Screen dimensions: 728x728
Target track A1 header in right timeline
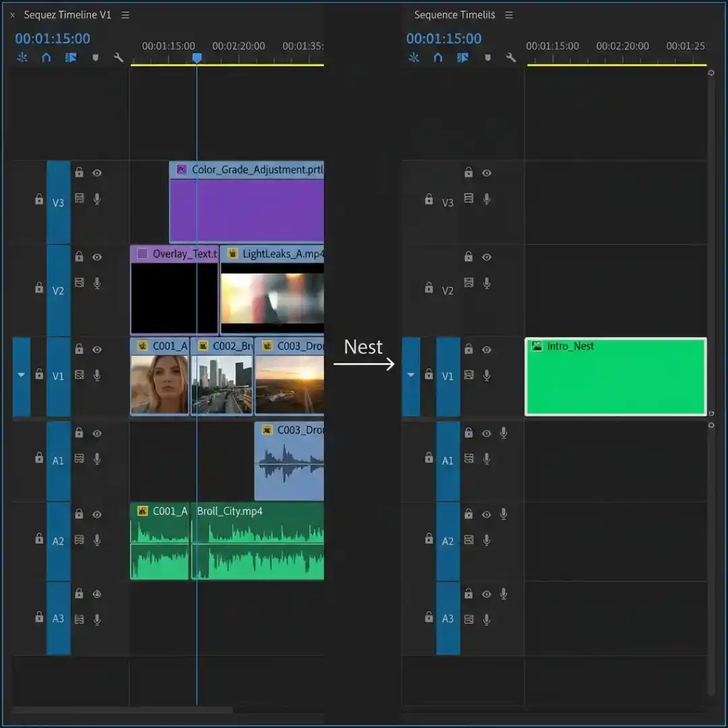coord(448,460)
